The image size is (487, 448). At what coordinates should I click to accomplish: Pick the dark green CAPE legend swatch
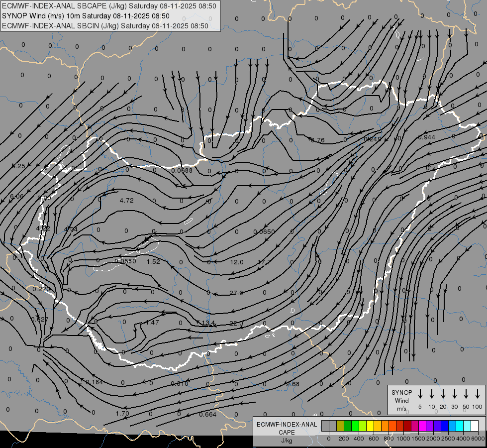point(348,426)
